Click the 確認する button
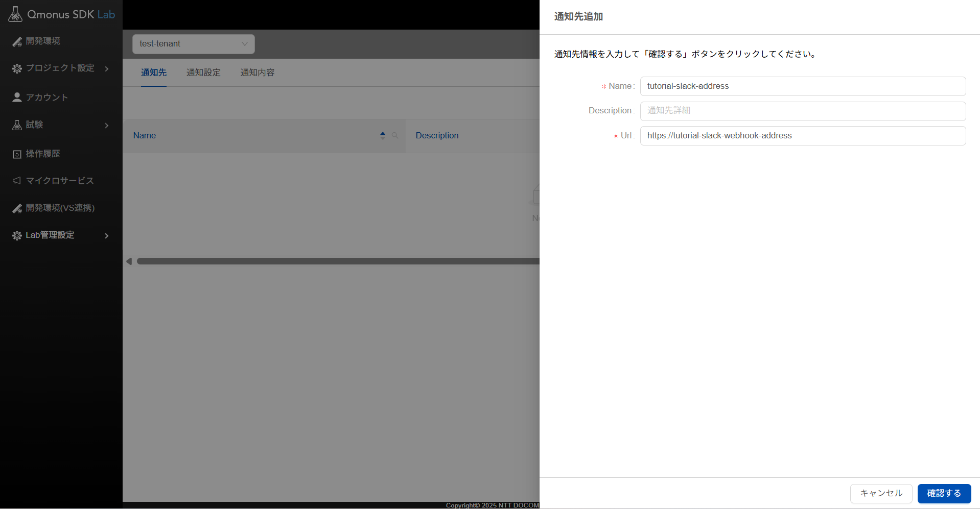This screenshot has height=509, width=980. (944, 493)
